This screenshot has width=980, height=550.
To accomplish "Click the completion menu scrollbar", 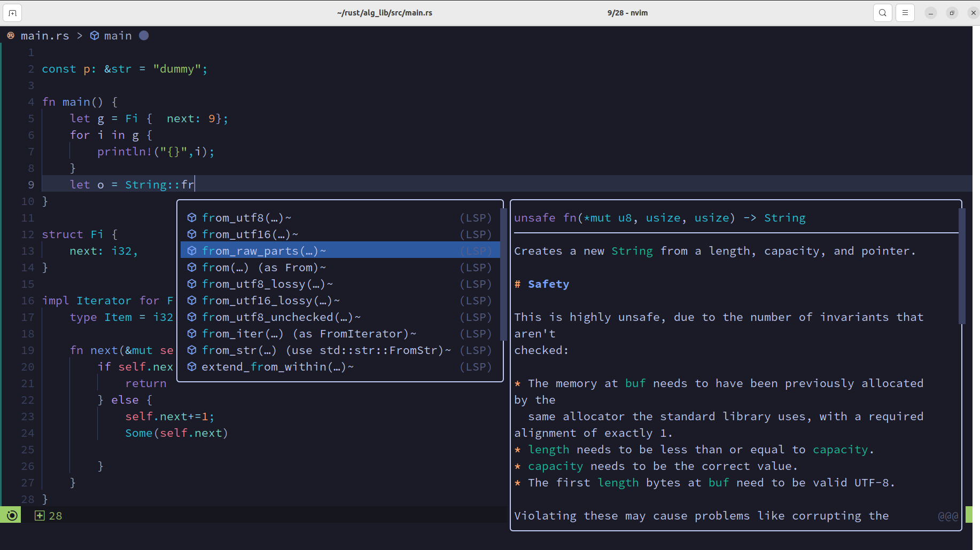I will click(503, 274).
